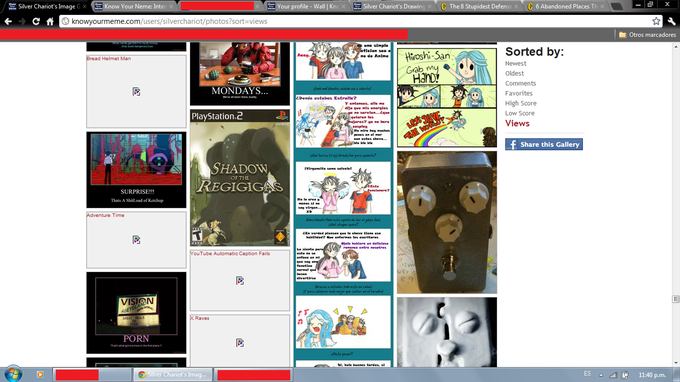Image resolution: width=680 pixels, height=382 pixels.
Task: Sort gallery by Newest
Action: 515,63
